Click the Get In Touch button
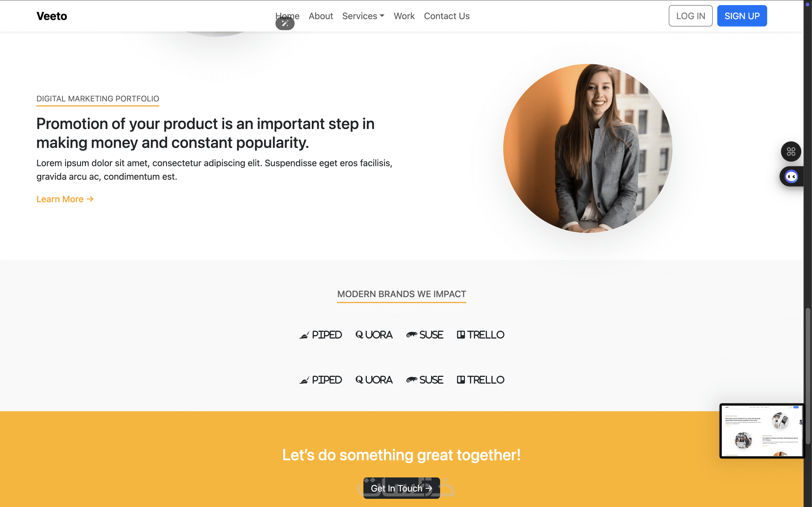Screen dimensions: 812x507 pos(401,488)
